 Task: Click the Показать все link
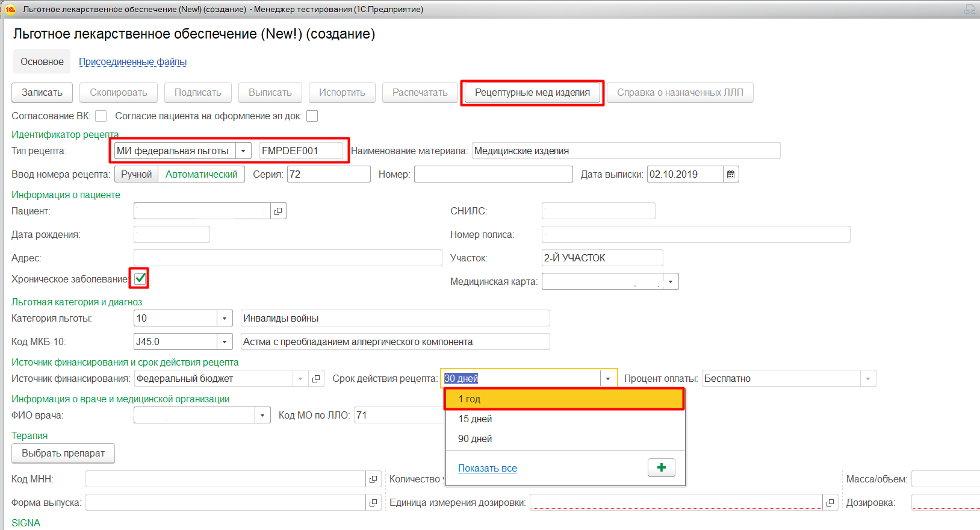pyautogui.click(x=487, y=469)
